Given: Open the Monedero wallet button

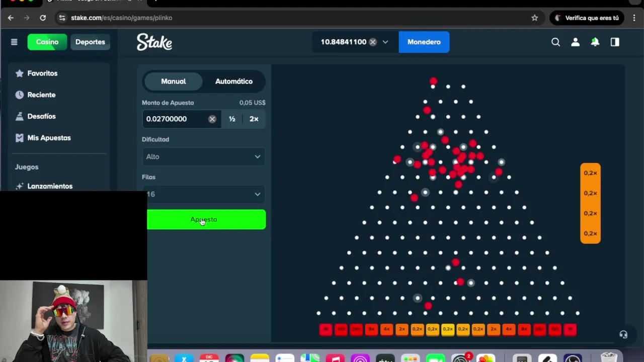Looking at the screenshot, I should click(424, 42).
